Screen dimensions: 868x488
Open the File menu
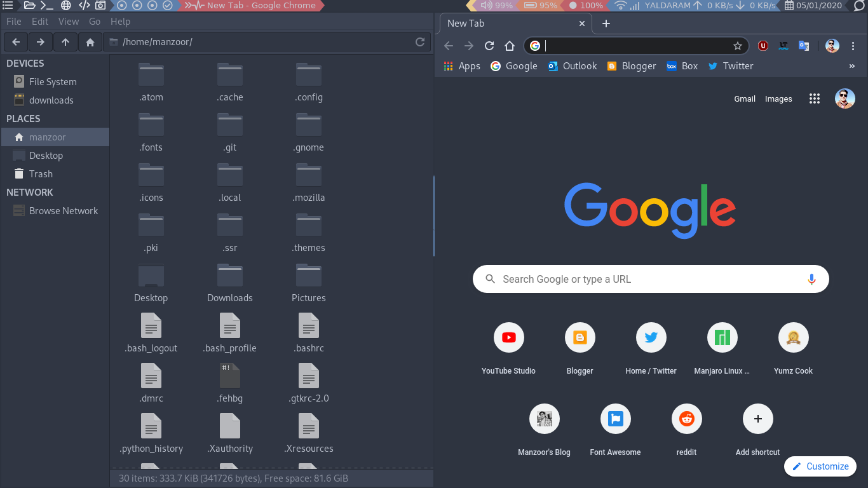click(x=14, y=22)
